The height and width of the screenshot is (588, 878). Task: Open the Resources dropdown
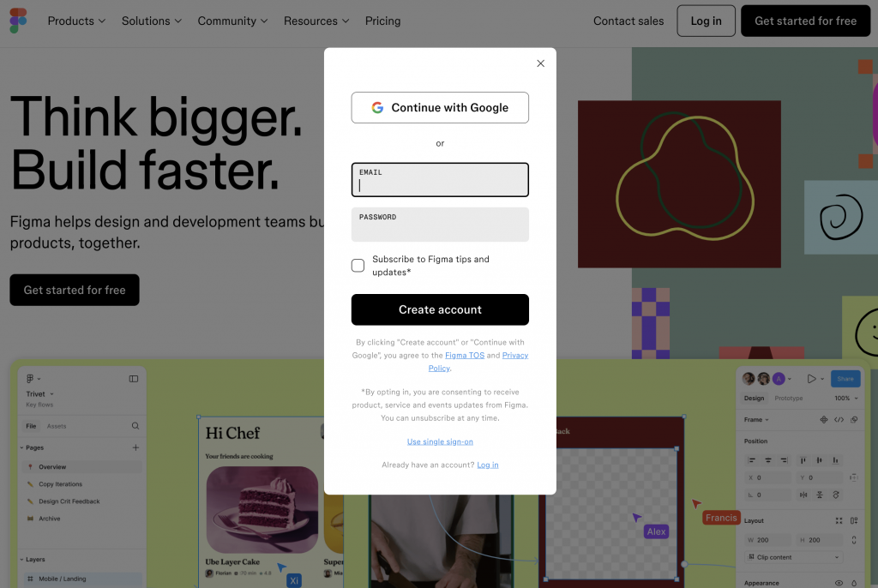[316, 21]
